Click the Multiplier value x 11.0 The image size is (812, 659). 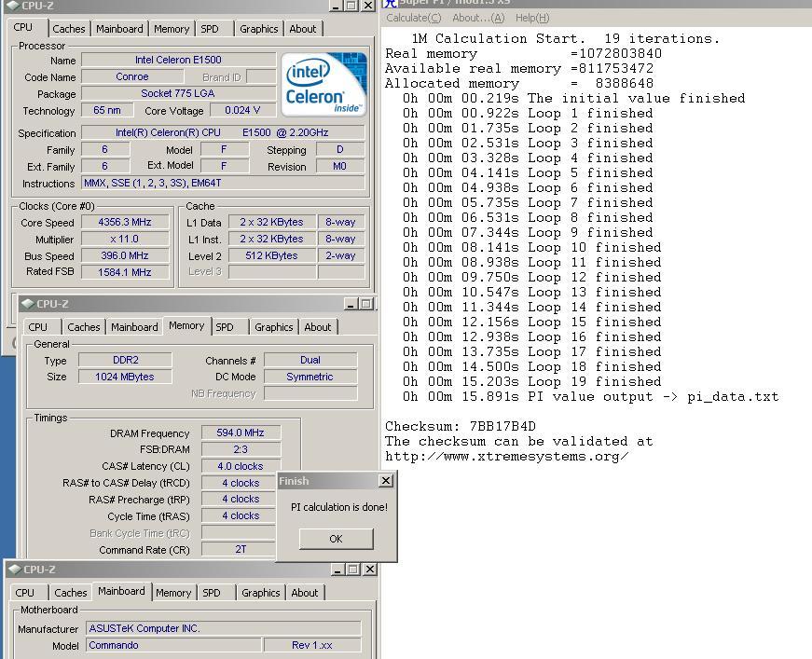click(125, 239)
